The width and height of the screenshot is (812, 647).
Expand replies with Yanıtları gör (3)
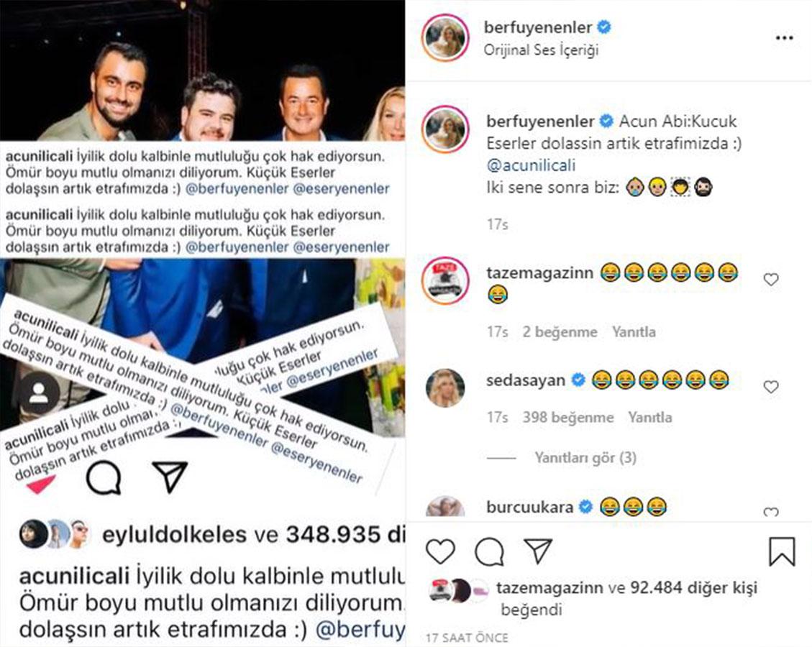585,457
